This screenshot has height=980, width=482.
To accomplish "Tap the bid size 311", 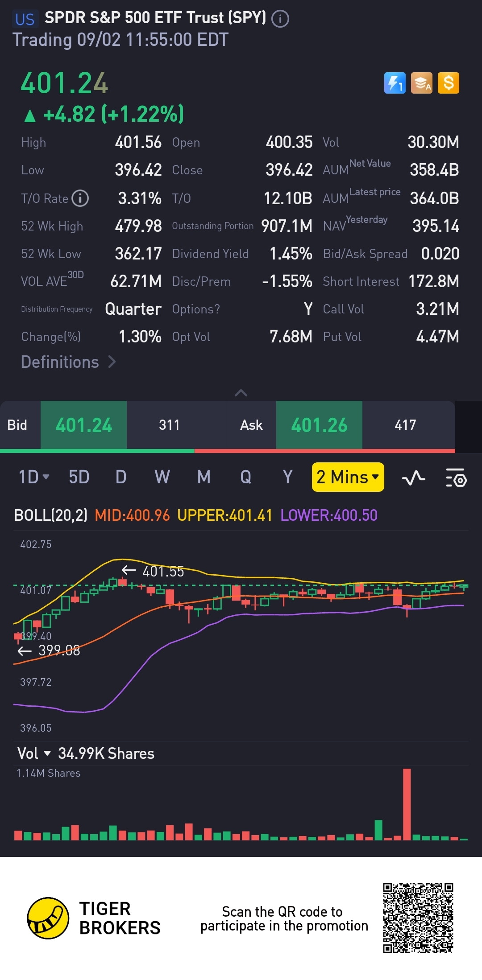I will (x=170, y=425).
